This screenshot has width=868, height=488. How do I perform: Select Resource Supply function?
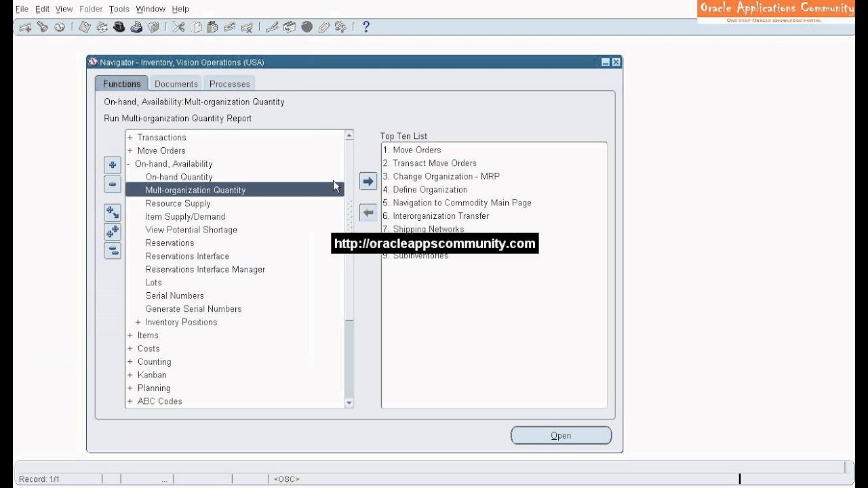click(x=178, y=203)
